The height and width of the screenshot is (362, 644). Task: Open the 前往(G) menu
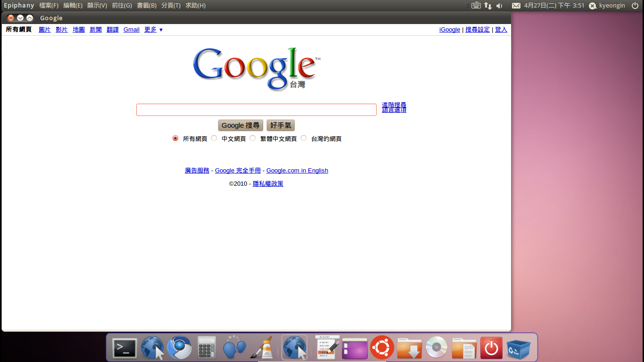122,6
